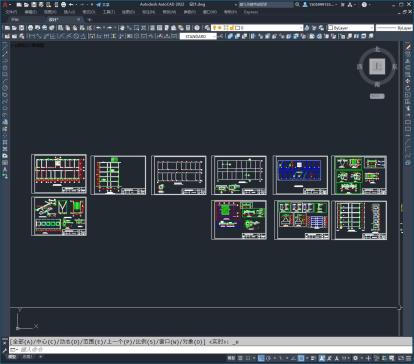The image size is (414, 364).
Task: Open the 视图(V) menu
Action: [50, 12]
